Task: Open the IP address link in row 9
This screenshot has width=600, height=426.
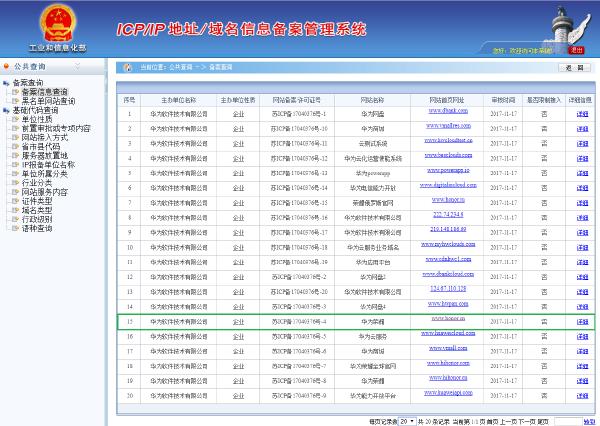Action: click(448, 229)
